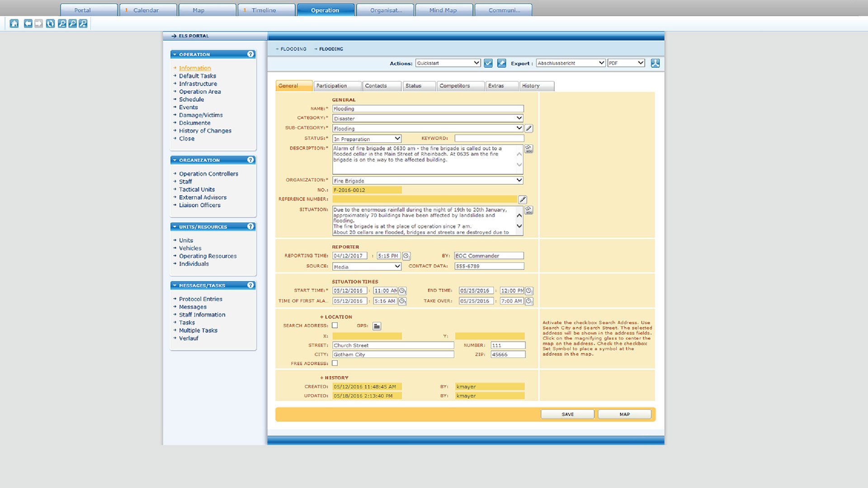This screenshot has width=868, height=488.
Task: Click the GPS folder icon in Location
Action: pos(377,326)
